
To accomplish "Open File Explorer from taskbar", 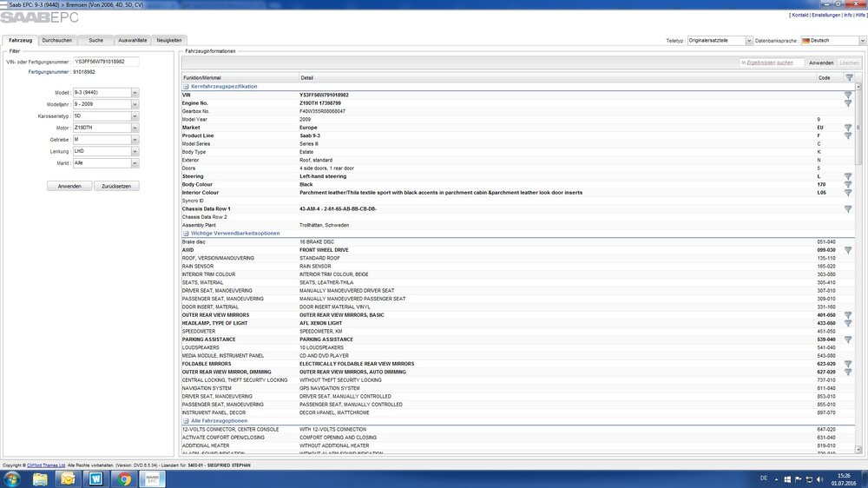I will (x=40, y=479).
